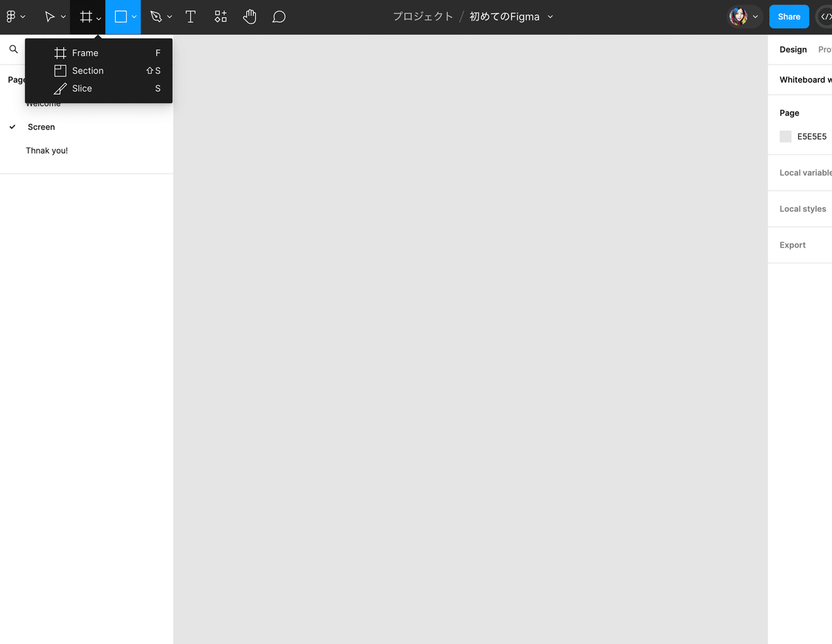Click the user avatar picture

[x=738, y=17]
